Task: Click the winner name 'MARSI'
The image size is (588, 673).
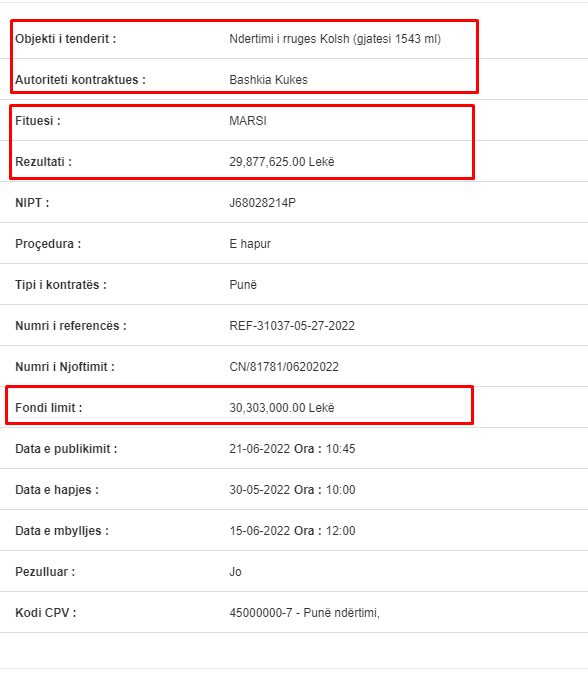Action: (248, 121)
